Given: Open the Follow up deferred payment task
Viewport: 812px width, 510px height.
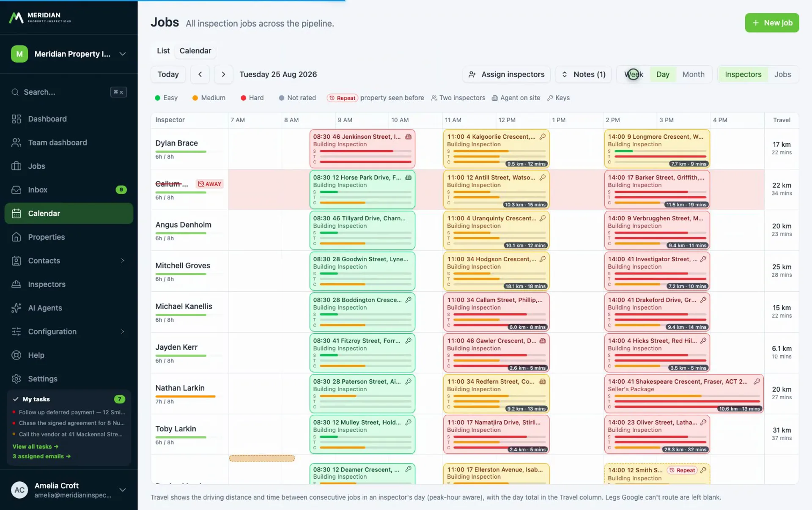Looking at the screenshot, I should click(x=69, y=412).
